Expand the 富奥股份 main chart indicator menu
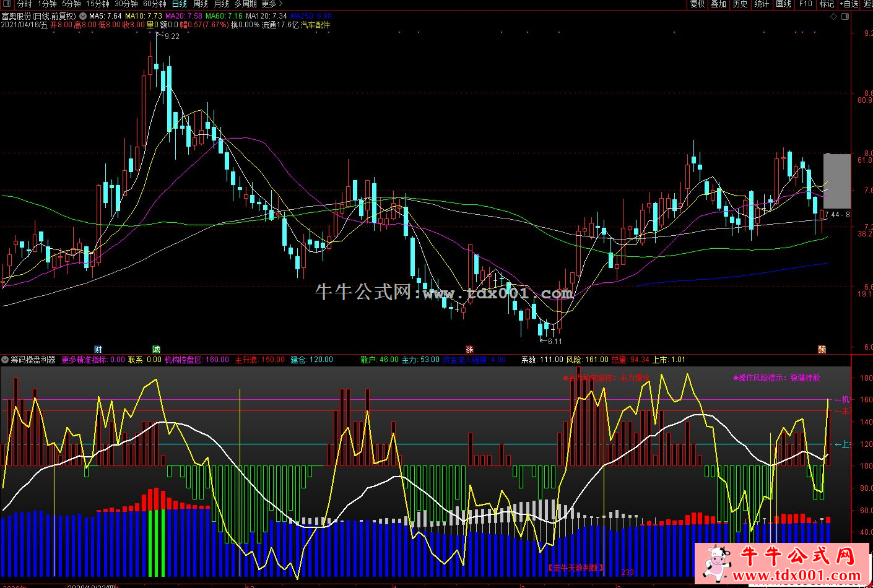Image resolution: width=873 pixels, height=588 pixels. coord(83,16)
